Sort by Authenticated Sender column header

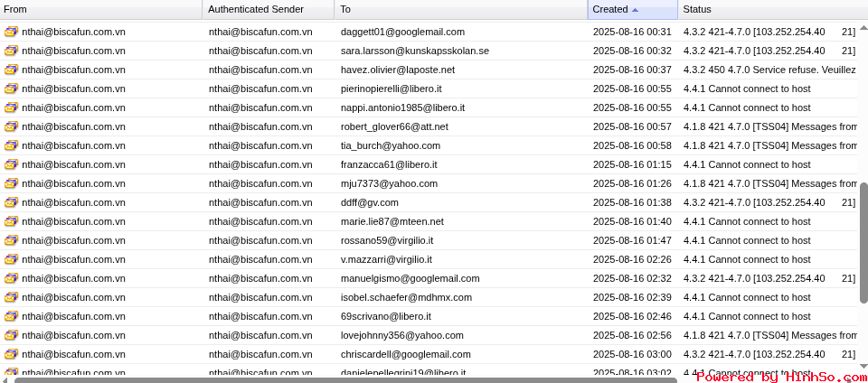(269, 9)
